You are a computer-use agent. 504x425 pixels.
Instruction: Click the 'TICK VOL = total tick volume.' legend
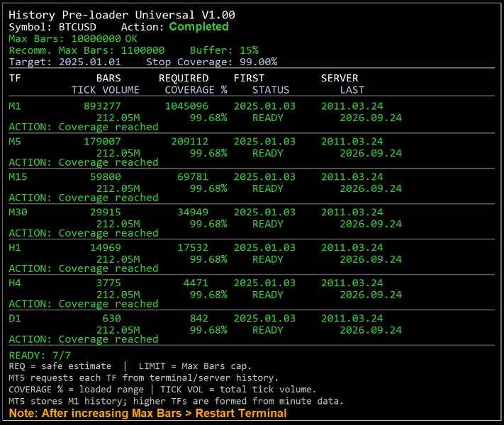238,390
